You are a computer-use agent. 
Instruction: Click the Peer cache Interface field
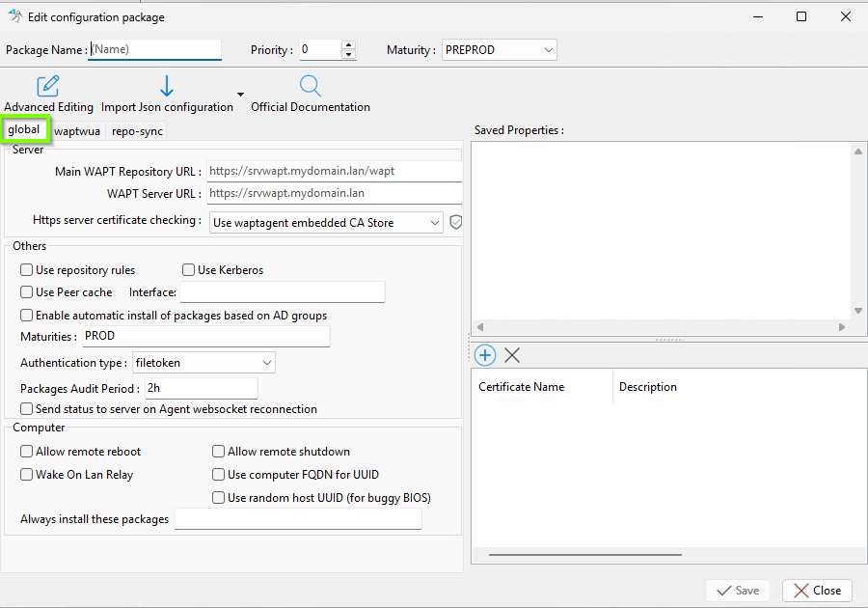point(283,291)
